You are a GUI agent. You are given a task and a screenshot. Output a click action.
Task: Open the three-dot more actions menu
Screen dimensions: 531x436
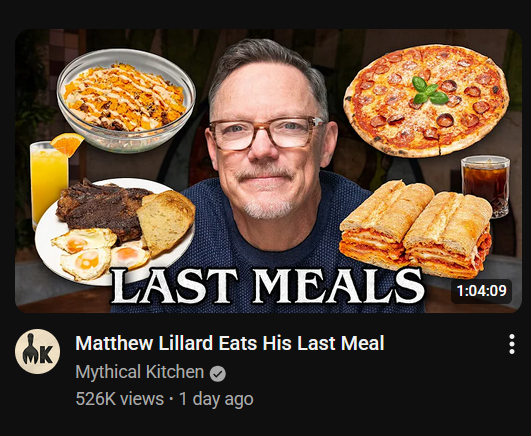tap(512, 344)
